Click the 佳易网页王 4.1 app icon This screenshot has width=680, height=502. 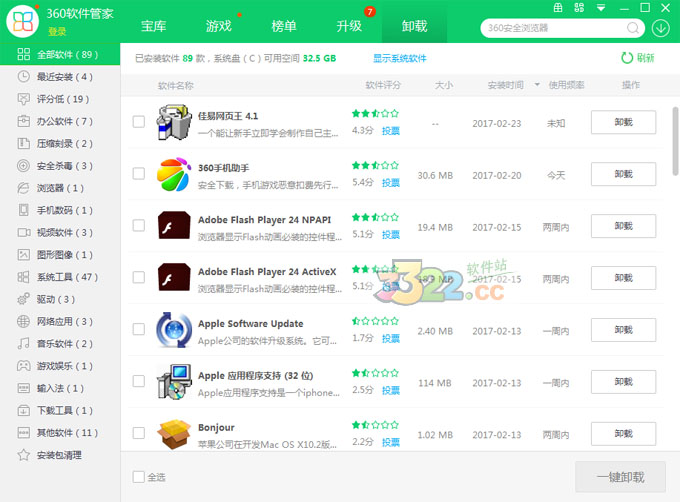[x=174, y=122]
